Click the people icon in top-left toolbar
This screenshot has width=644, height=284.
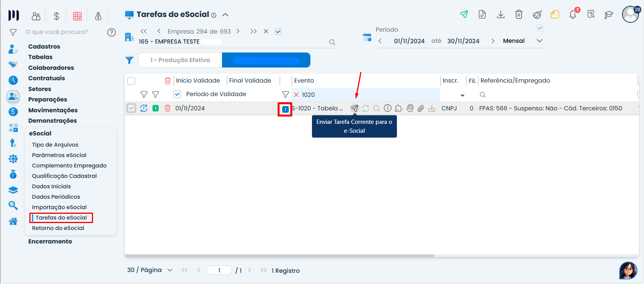tap(36, 16)
